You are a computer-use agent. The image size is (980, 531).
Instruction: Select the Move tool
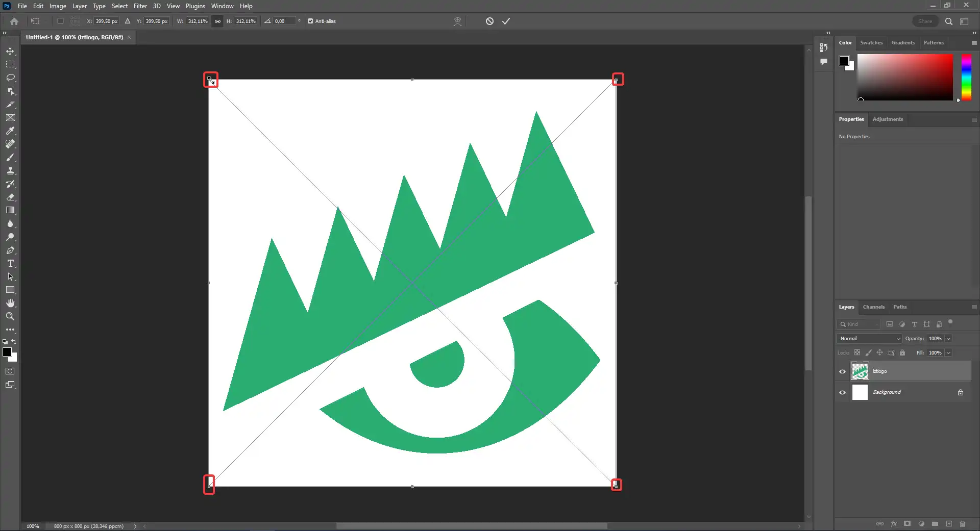(x=10, y=51)
